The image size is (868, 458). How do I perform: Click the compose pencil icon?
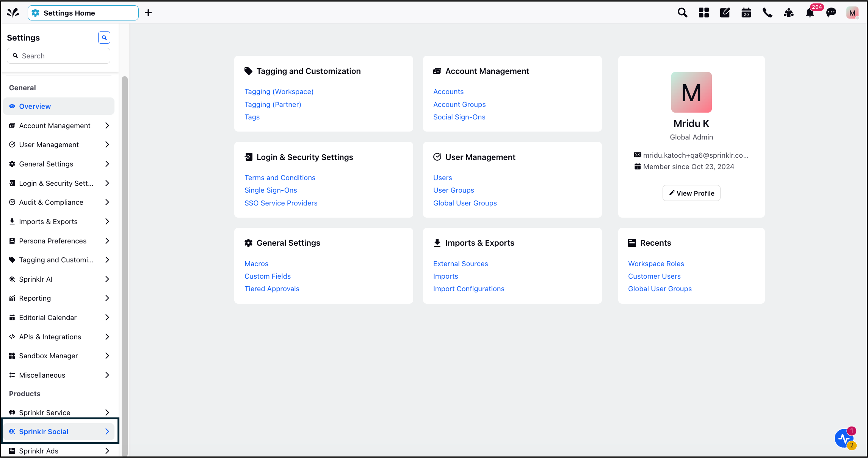725,13
